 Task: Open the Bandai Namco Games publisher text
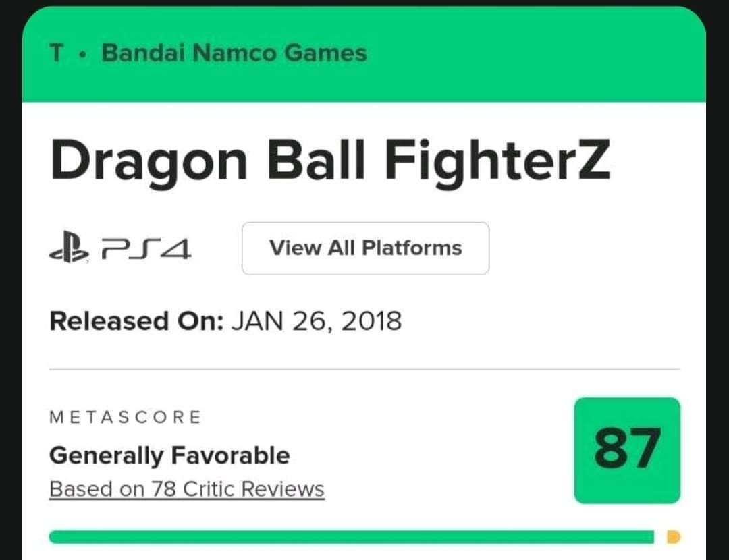234,53
